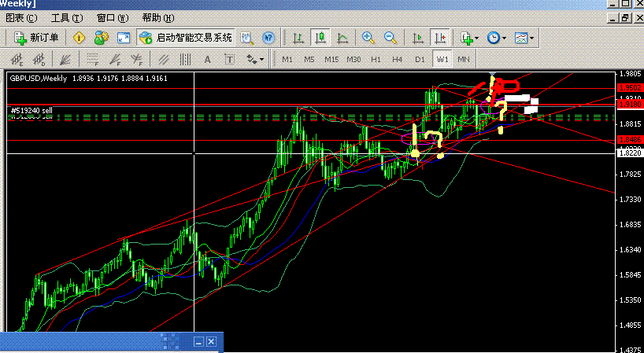The width and height of the screenshot is (644, 353).
Task: Click the GBPUSD,Weekly chart title text
Action: pyautogui.click(x=39, y=78)
